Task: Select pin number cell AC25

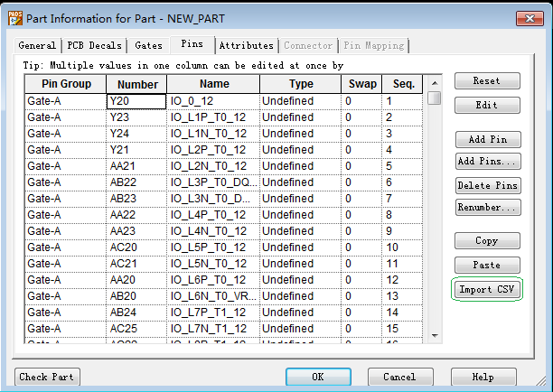Action: [136, 328]
